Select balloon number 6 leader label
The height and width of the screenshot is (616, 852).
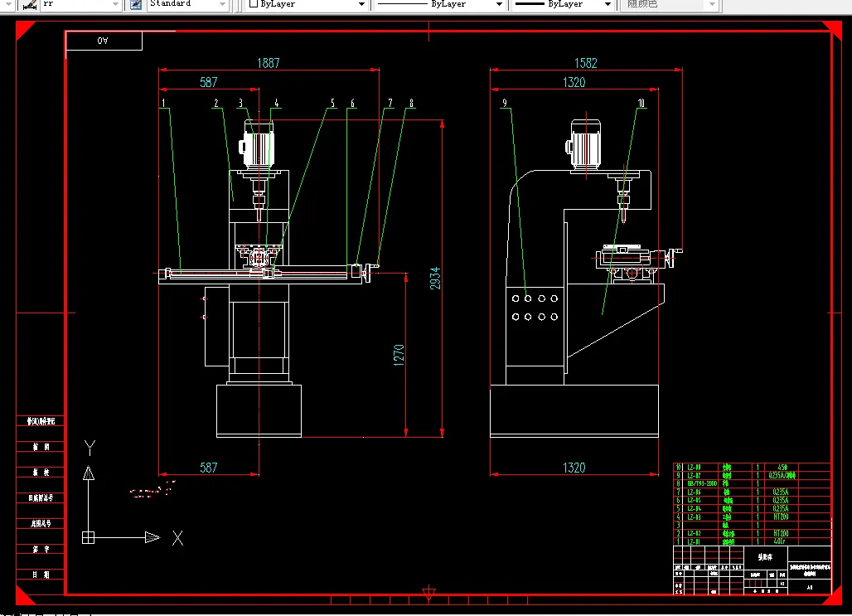tap(352, 103)
